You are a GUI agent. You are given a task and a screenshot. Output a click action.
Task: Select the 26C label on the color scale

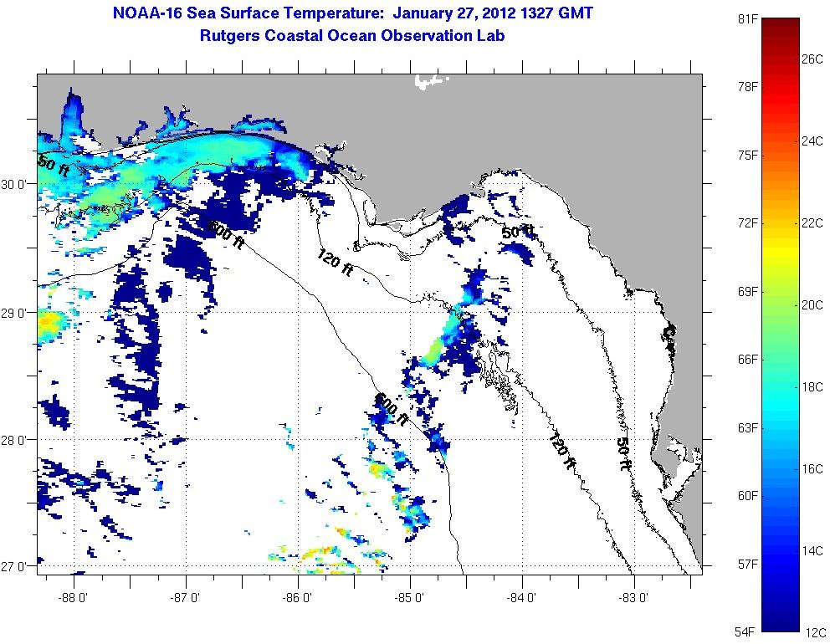coord(812,60)
